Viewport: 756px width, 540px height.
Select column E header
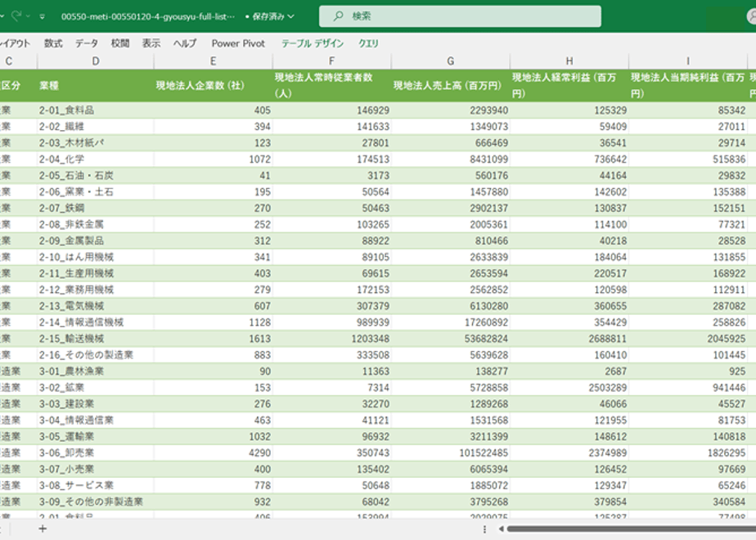click(213, 61)
